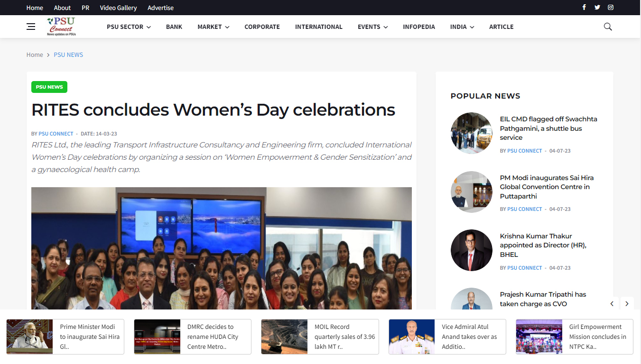The height and width of the screenshot is (364, 641).
Task: Open the Facebook icon in top bar
Action: (x=584, y=7)
